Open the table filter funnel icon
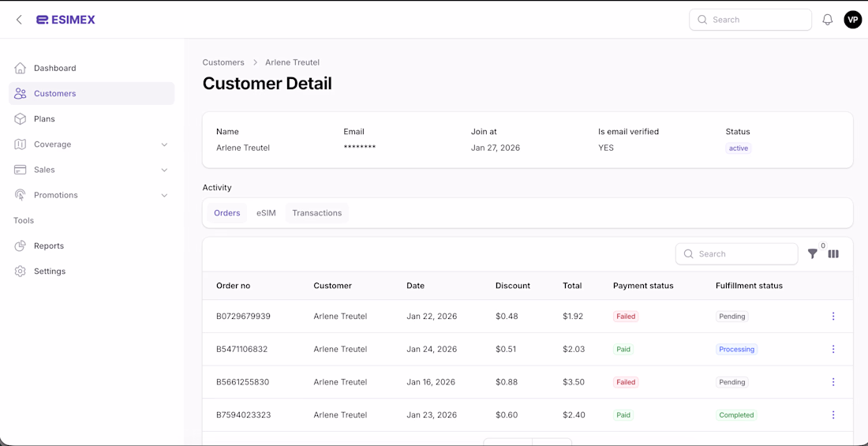 pyautogui.click(x=813, y=254)
